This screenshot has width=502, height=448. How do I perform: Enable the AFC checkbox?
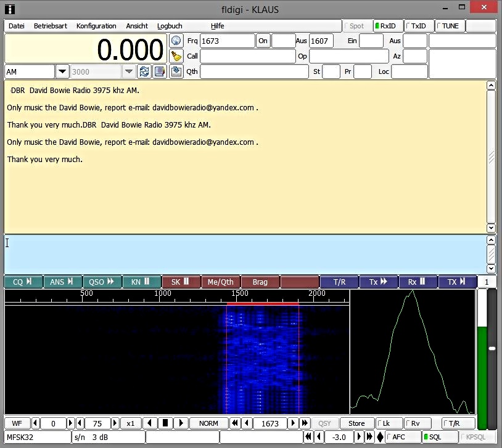point(403,437)
